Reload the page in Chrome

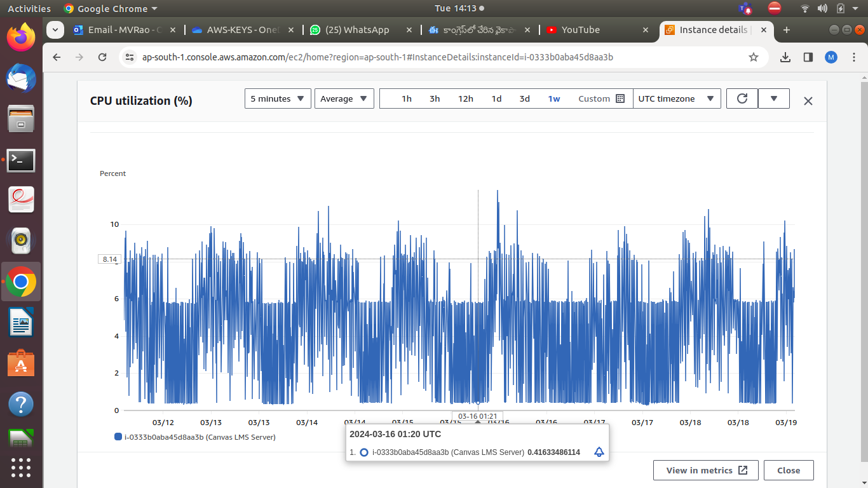point(102,57)
